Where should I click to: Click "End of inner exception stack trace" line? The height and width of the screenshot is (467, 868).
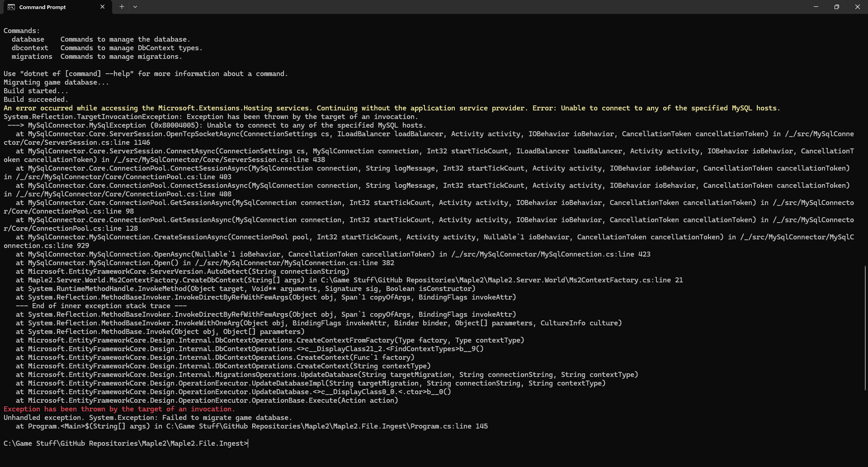(101, 306)
